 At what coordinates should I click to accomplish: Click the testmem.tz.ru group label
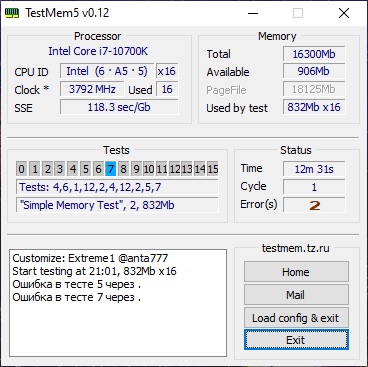(x=296, y=248)
